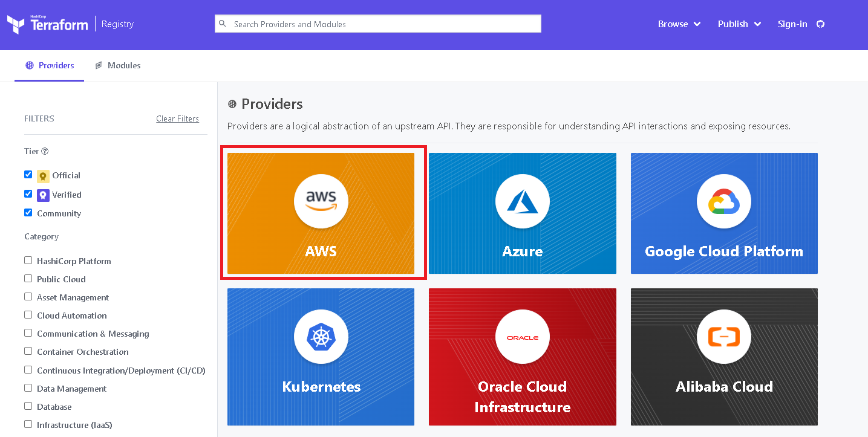Switch to the Providers tab

click(x=50, y=65)
